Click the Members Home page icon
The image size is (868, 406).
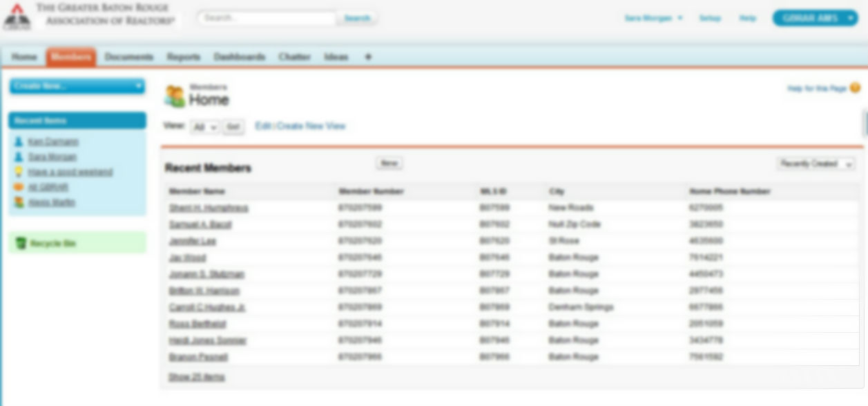click(x=175, y=97)
